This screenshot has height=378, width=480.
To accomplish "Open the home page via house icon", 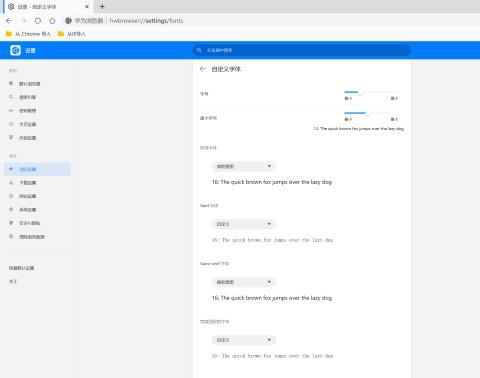I will point(52,21).
